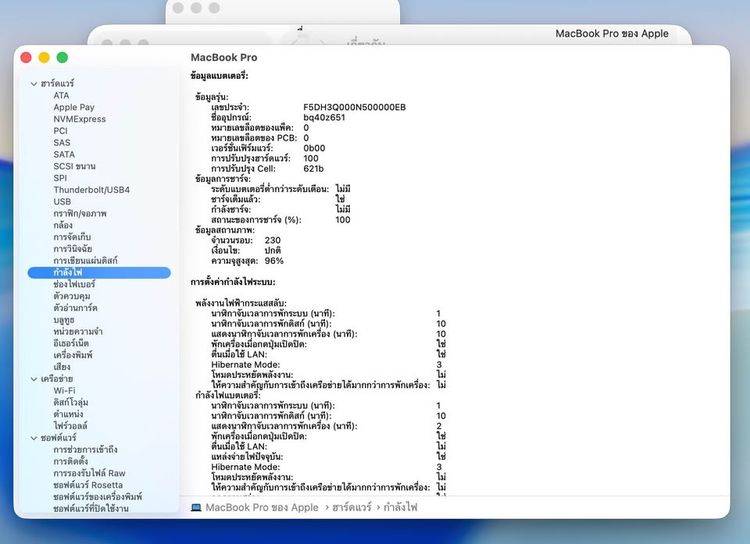Screen dimensions: 750x544
Task: Click the ข้อมูลแบตเตอรี่ heading
Action: tap(219, 76)
